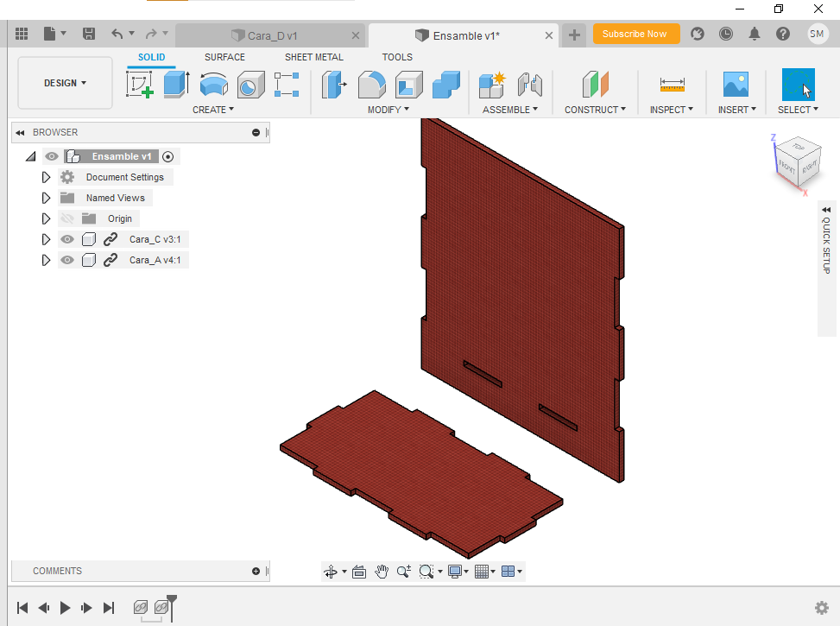Select the Combine tool
840x626 pixels.
coord(445,84)
